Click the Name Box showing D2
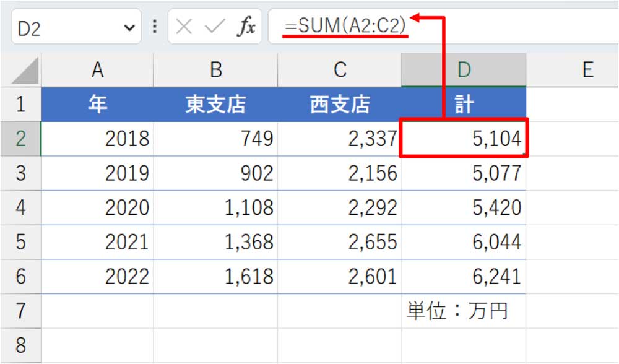This screenshot has height=364, width=619. 76,27
